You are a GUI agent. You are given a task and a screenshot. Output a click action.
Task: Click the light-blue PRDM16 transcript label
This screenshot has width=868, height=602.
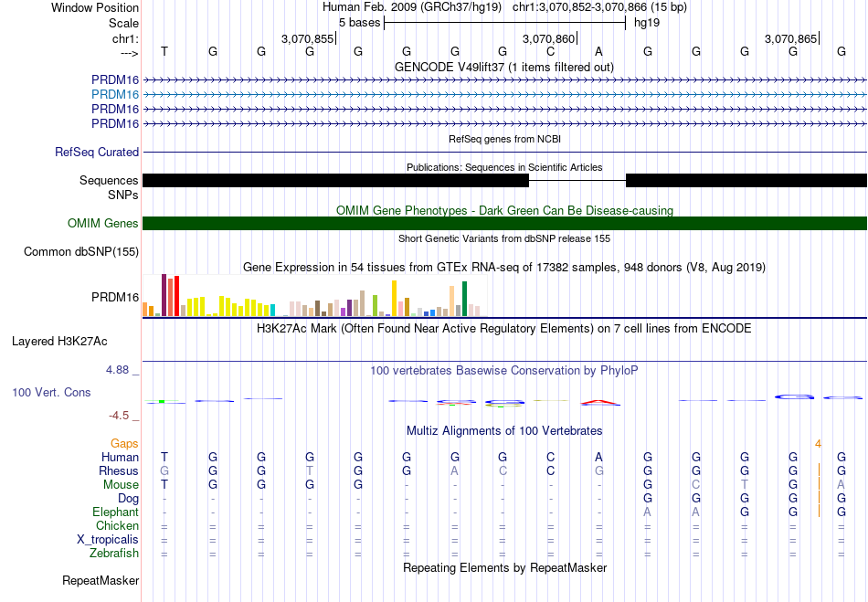(115, 94)
